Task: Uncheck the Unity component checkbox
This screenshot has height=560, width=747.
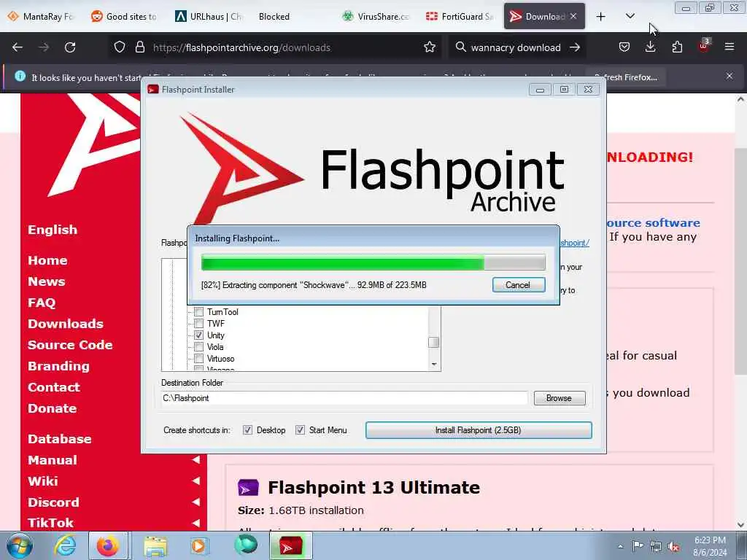Action: [x=198, y=335]
